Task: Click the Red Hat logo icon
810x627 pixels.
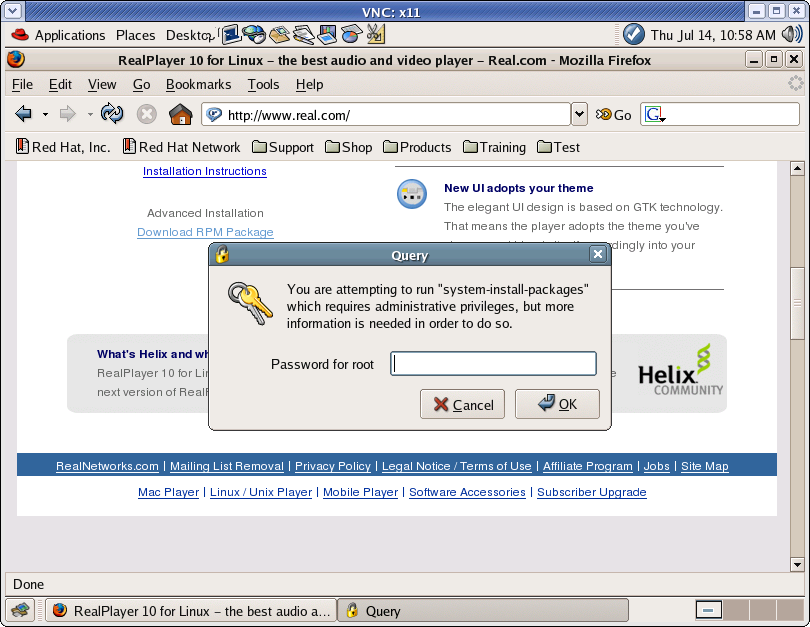Action: [20, 35]
